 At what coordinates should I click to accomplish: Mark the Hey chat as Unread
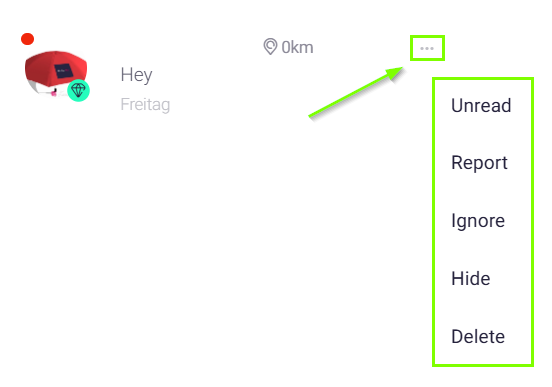click(x=481, y=105)
